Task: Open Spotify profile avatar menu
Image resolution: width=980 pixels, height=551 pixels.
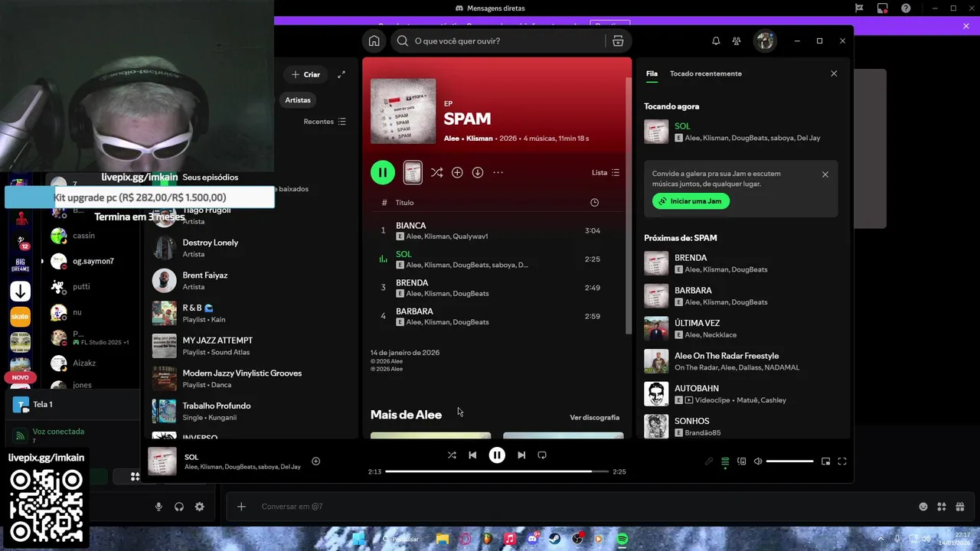Action: click(765, 41)
